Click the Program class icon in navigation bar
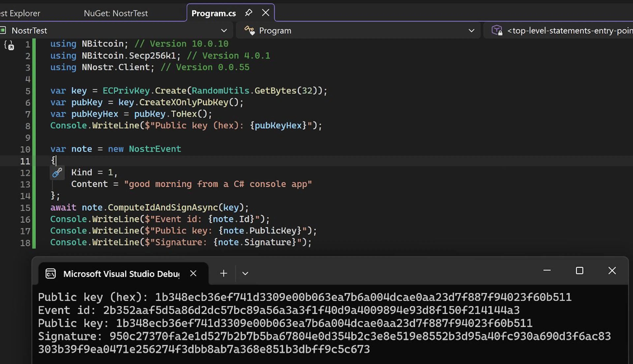633x364 pixels. pos(250,30)
